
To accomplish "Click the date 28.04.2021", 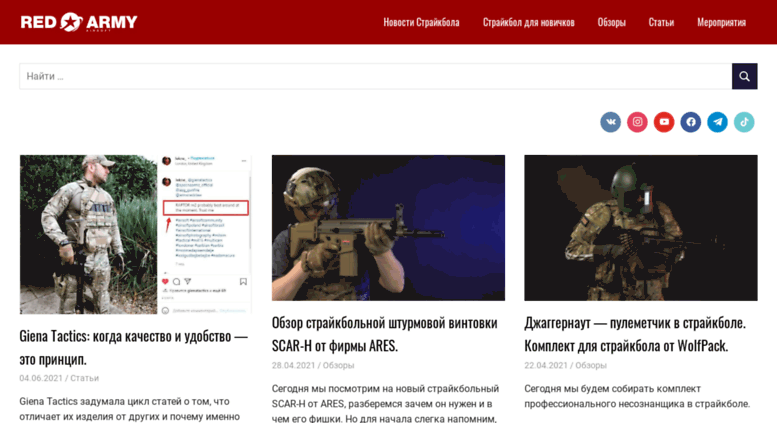I will pos(293,365).
